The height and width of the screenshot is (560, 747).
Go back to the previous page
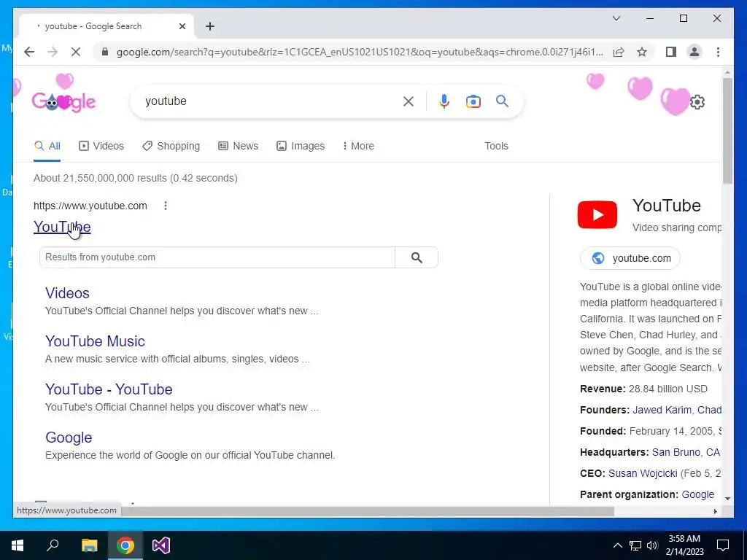pos(29,52)
